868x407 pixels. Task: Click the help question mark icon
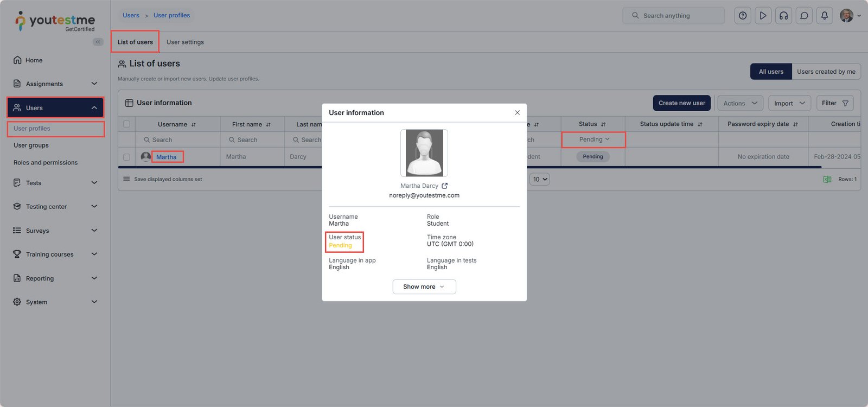pyautogui.click(x=743, y=16)
